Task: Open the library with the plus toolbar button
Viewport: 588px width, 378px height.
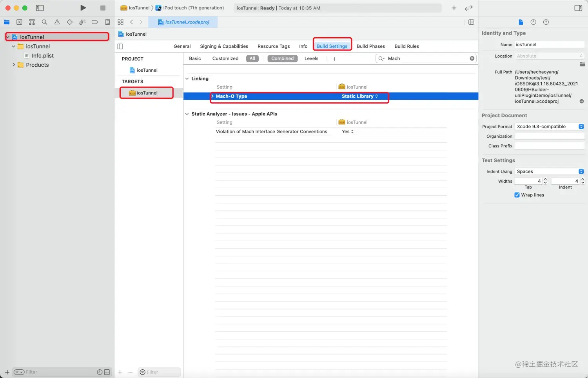Action: pyautogui.click(x=454, y=8)
